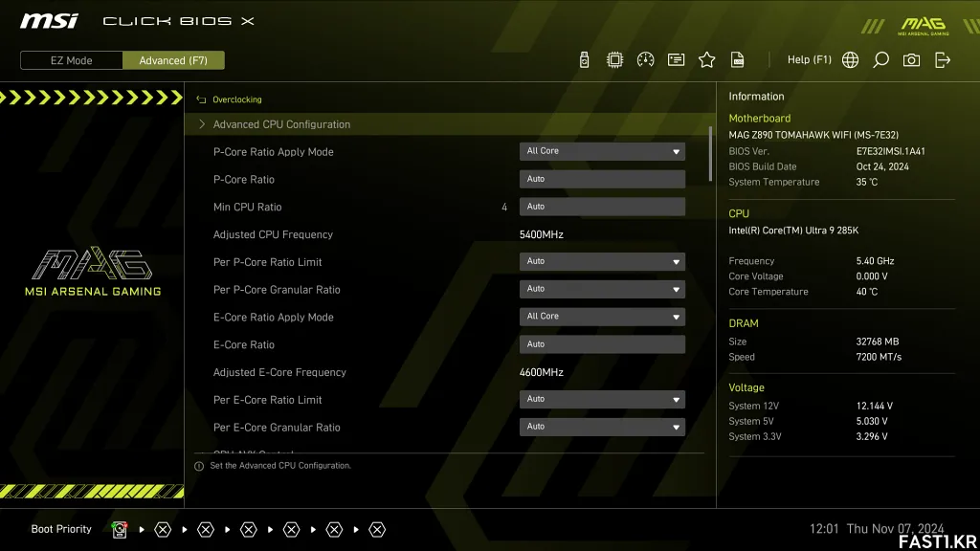Click the LOG file icon
Image resolution: width=980 pixels, height=551 pixels.
coord(737,60)
